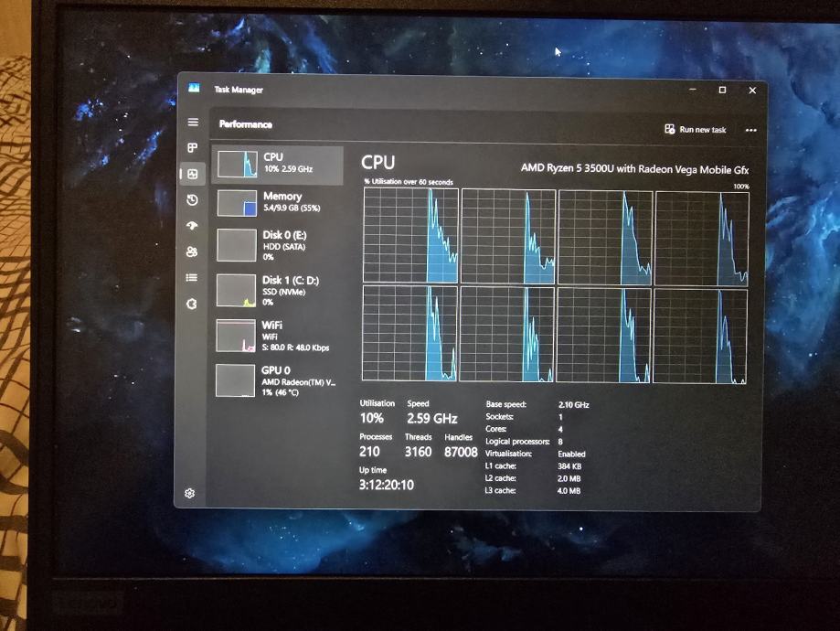
Task: Open the Services page icon
Action: click(x=191, y=304)
